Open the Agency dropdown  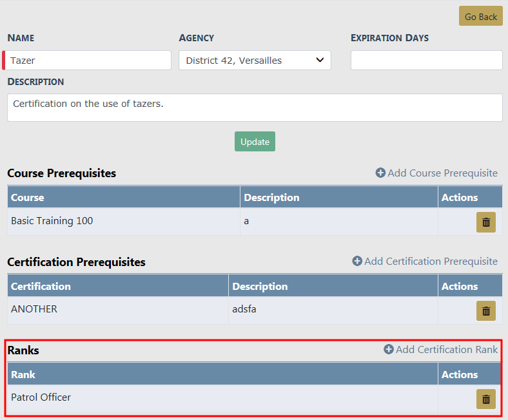point(255,61)
